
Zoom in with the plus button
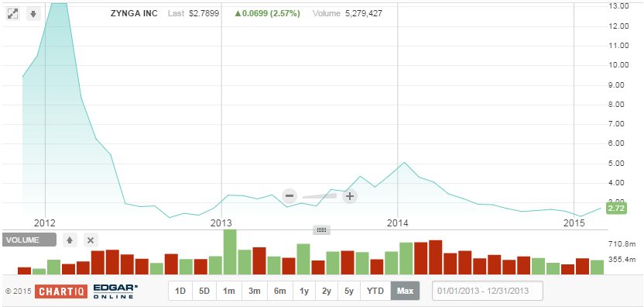tap(350, 196)
